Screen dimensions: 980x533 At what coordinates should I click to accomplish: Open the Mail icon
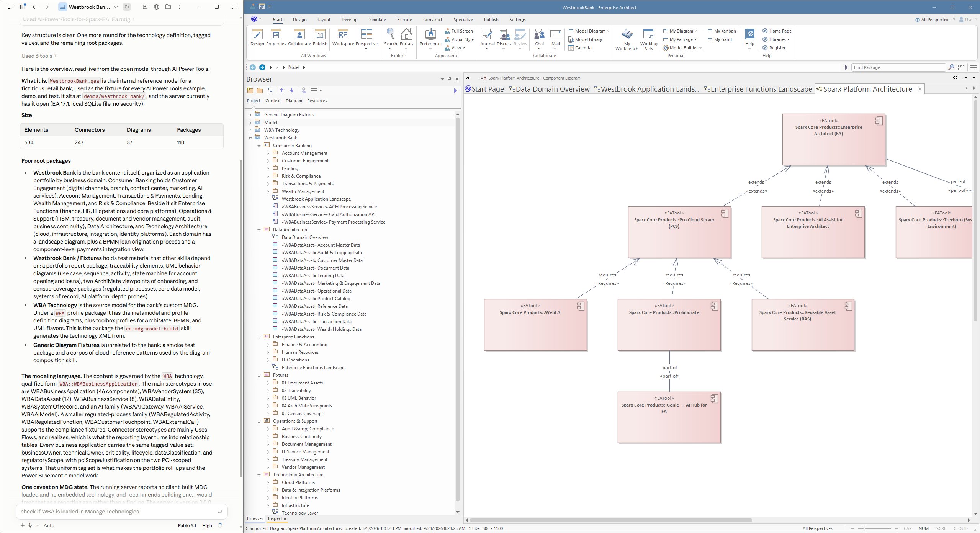coord(555,34)
